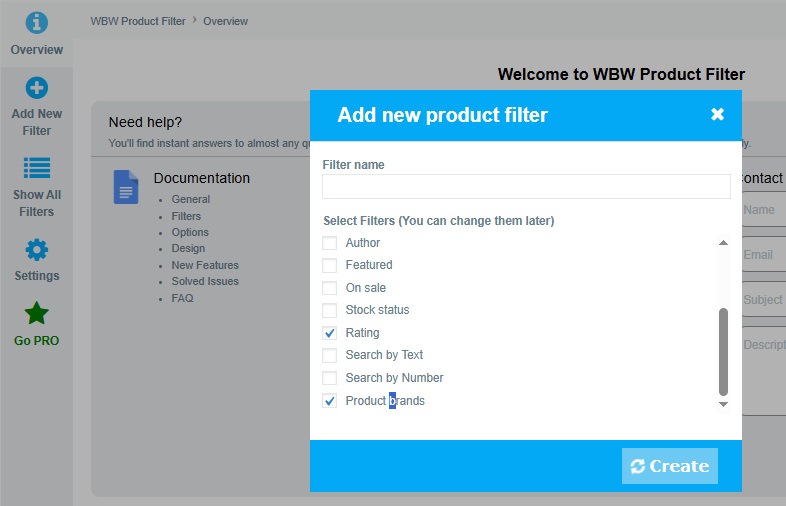Open the Solved Issues link
The image size is (786, 506).
[x=205, y=281]
